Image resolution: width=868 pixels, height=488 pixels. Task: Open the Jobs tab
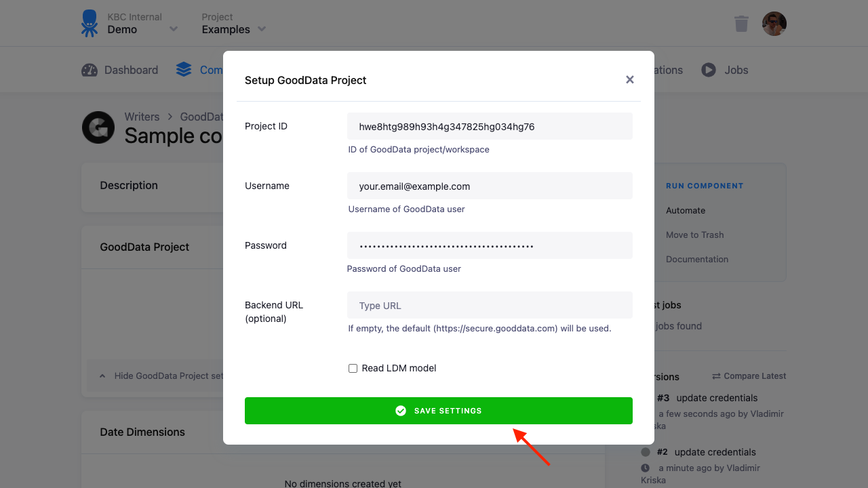coord(725,70)
